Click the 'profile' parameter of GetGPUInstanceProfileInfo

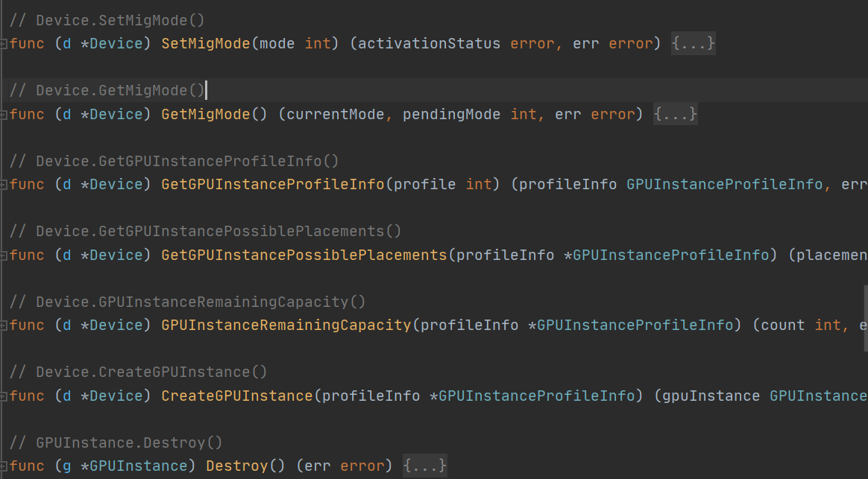pyautogui.click(x=424, y=184)
